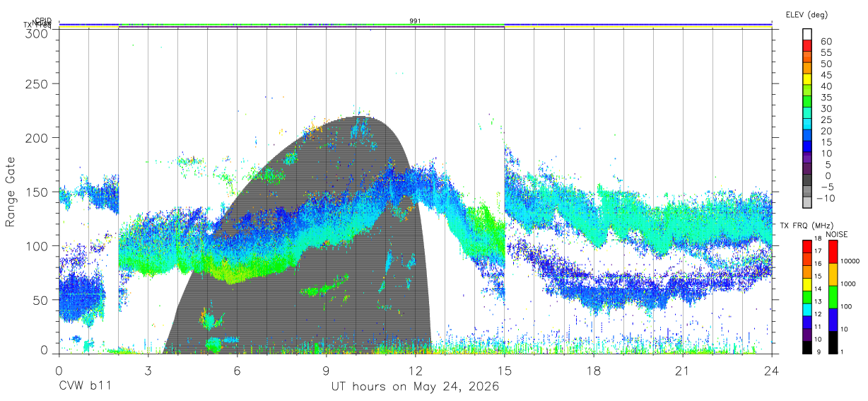Click the x-axis tick label "24"
Viewport: 868px width, 401px height.
pyautogui.click(x=771, y=371)
